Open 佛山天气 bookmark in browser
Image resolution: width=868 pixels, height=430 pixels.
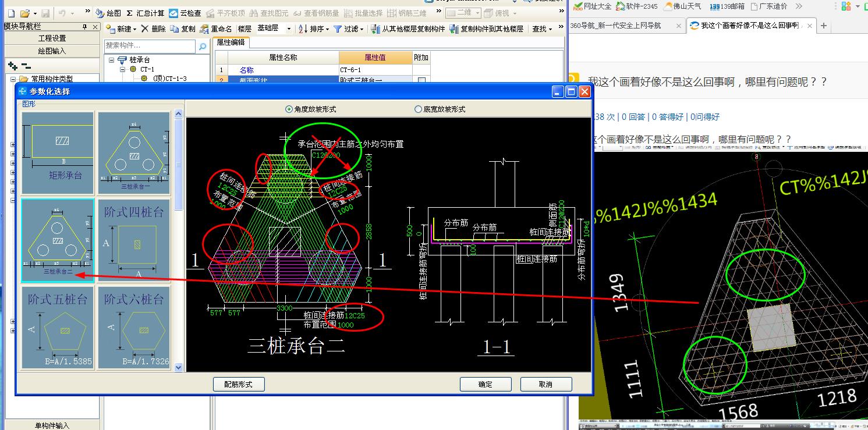[682, 6]
